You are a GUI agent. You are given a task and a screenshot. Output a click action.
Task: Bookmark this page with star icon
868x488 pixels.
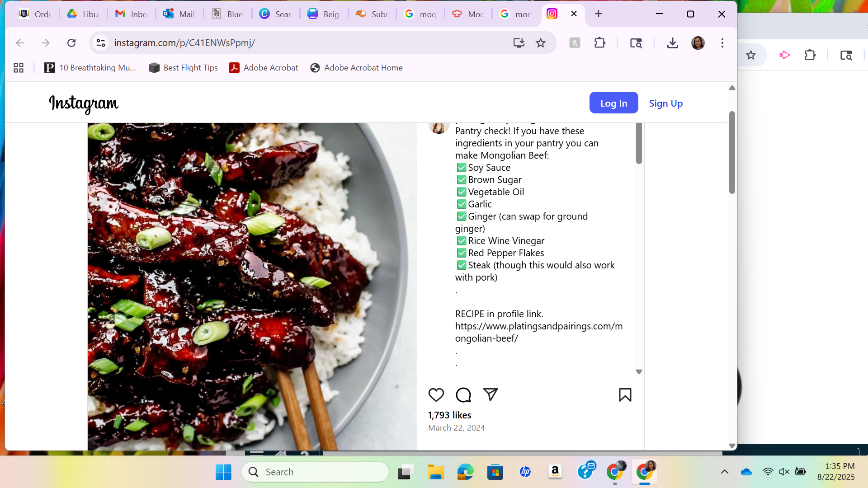[541, 43]
